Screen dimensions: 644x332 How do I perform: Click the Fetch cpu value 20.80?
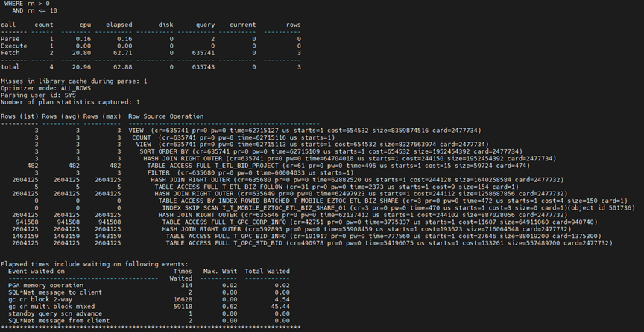pos(81,52)
